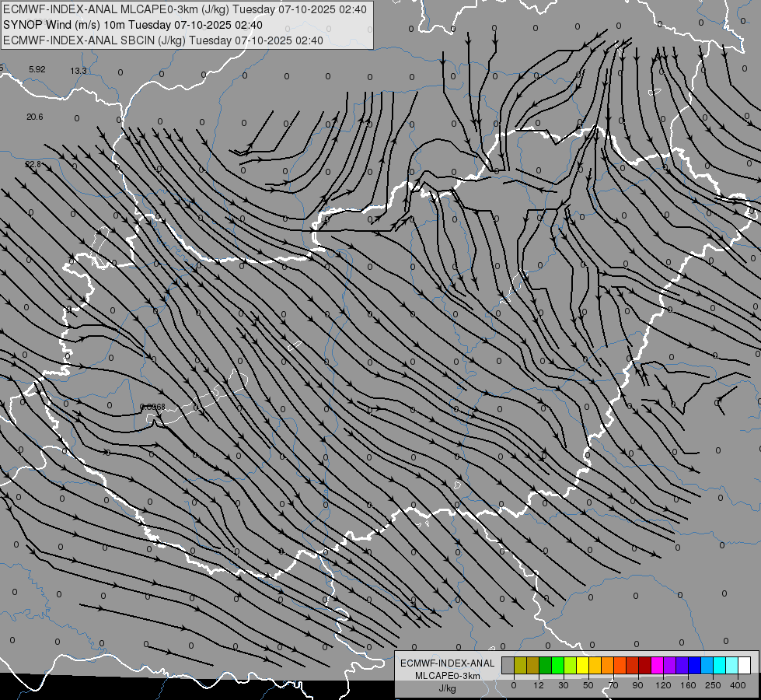Click the ECMWF-INDEX-ANAL legend title
Image resolution: width=761 pixels, height=700 pixels.
pyautogui.click(x=448, y=663)
